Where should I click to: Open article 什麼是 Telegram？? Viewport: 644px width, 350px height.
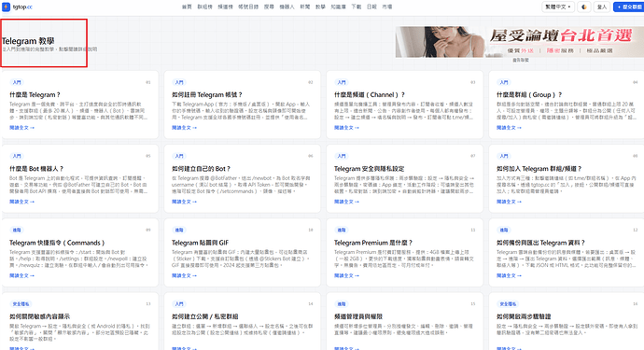(x=35, y=95)
